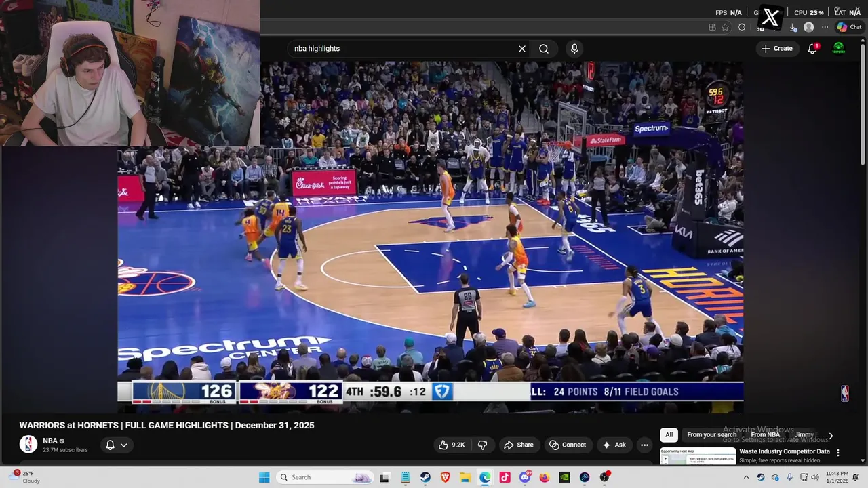This screenshot has width=868, height=488.
Task: Open Brave browser from taskbar
Action: pyautogui.click(x=445, y=477)
